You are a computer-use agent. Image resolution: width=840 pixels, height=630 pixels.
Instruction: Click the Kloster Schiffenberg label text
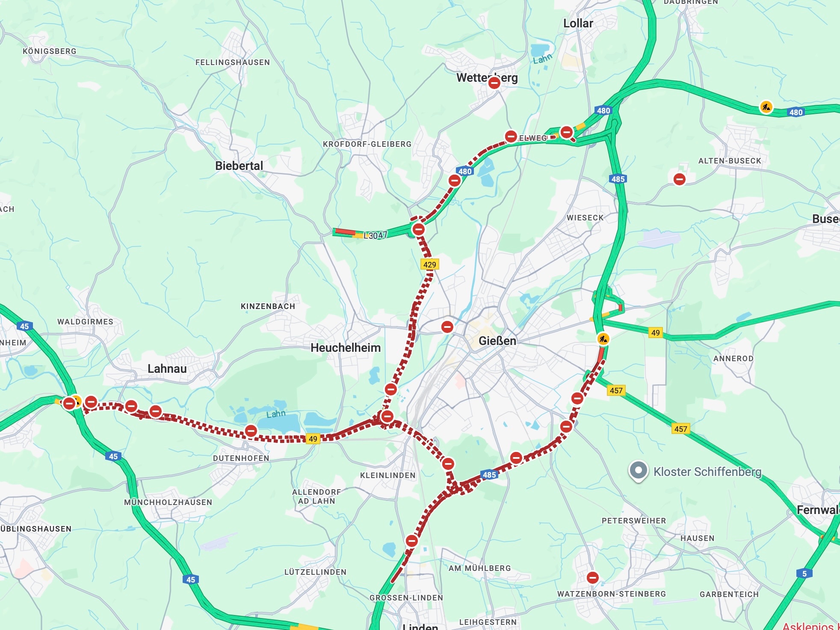(707, 472)
